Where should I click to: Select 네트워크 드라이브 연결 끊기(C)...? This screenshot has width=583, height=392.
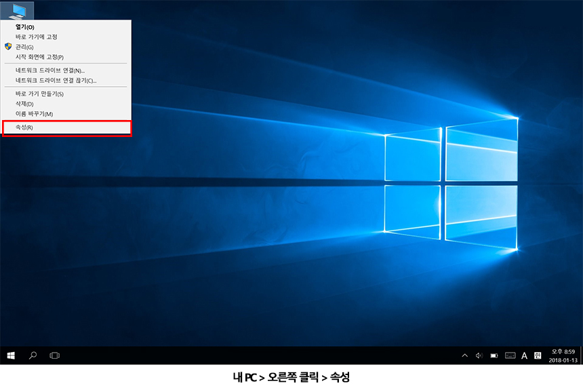tap(66, 80)
